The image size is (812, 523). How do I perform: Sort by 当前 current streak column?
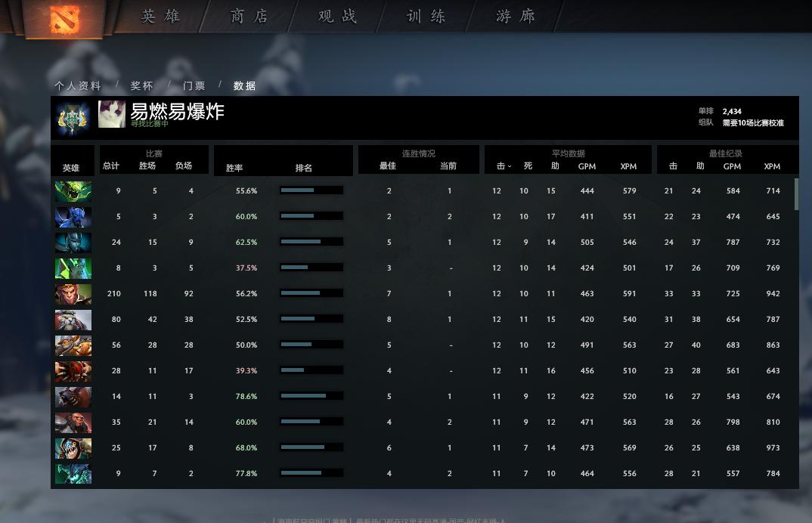pos(448,166)
